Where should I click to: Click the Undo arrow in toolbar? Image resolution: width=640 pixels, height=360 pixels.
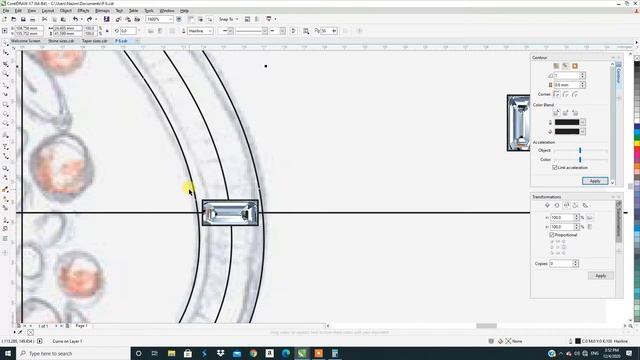point(76,19)
